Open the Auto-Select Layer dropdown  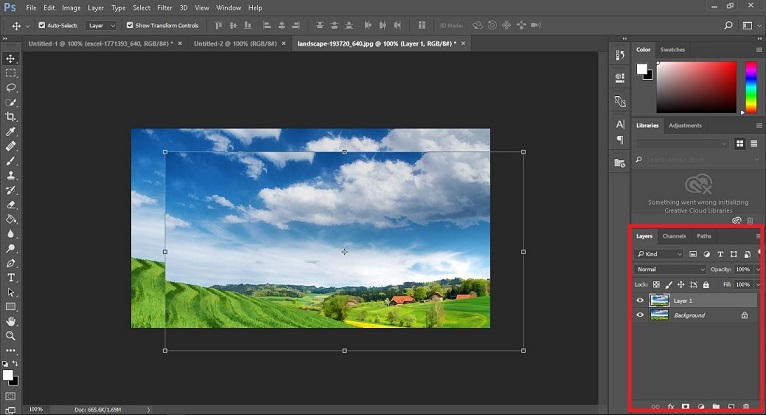point(101,25)
